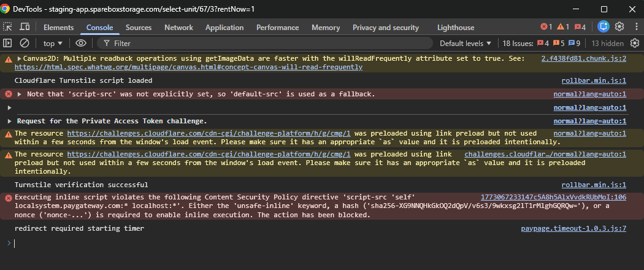
Task: Click the 18 Issues label
Action: click(518, 43)
